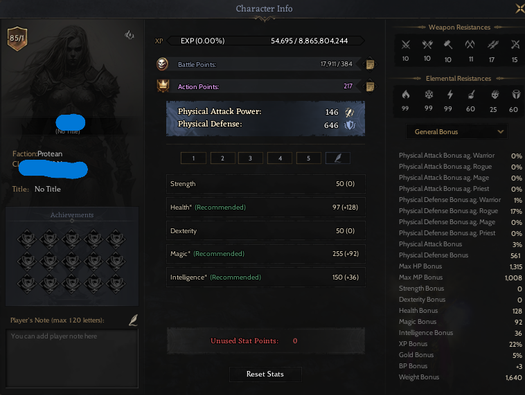The width and height of the screenshot is (525, 395).
Task: Open the Action Points log icon
Action: [370, 86]
